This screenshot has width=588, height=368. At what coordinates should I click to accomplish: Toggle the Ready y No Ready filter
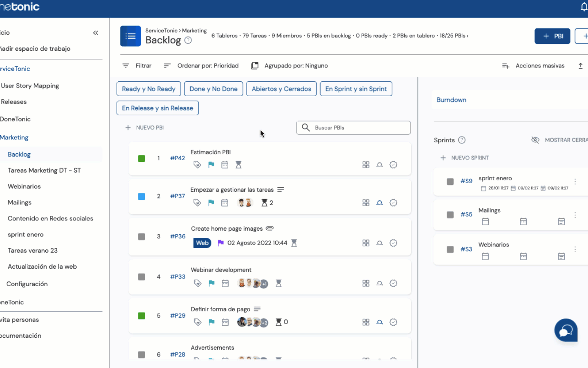click(149, 89)
